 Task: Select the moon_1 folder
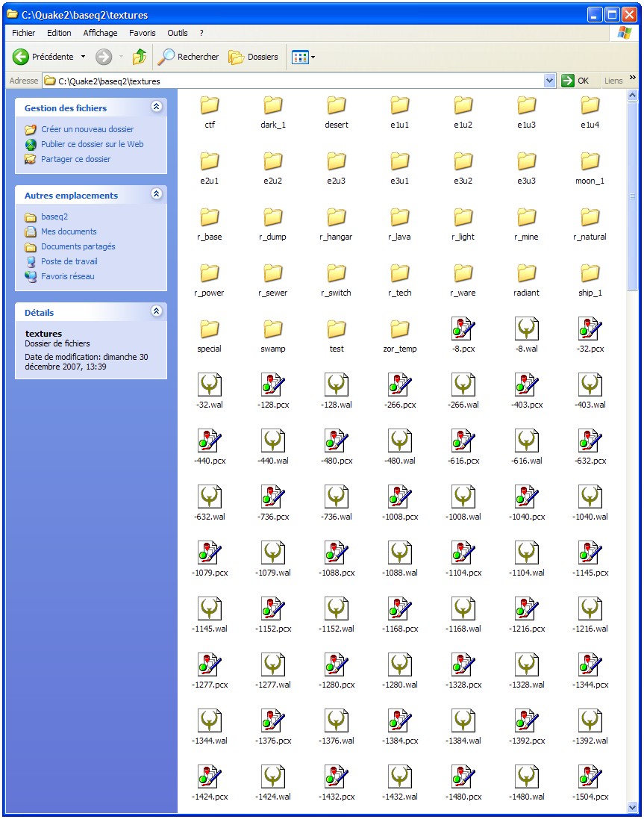[x=590, y=161]
